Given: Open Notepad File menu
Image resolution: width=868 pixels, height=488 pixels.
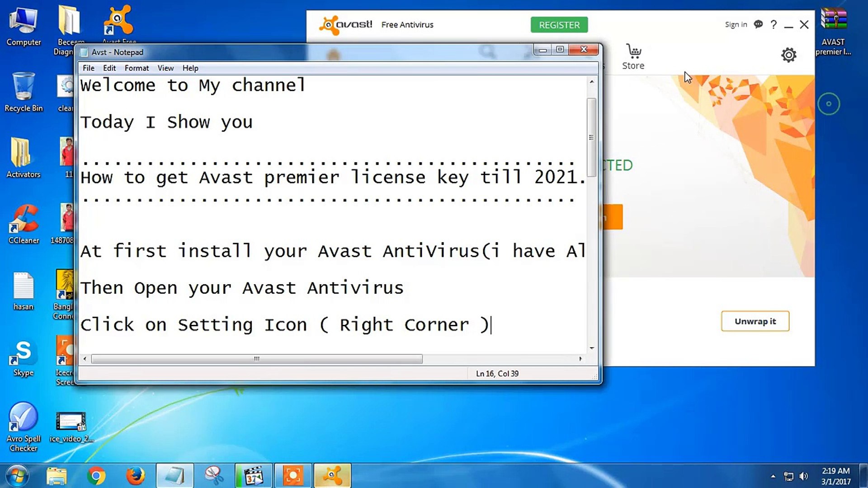Looking at the screenshot, I should pos(89,68).
